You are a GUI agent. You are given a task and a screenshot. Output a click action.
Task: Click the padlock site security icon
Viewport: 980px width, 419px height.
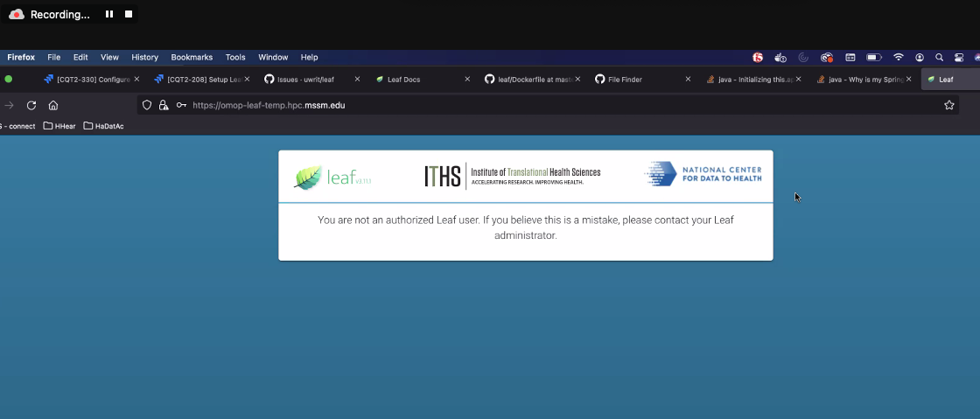pos(163,105)
